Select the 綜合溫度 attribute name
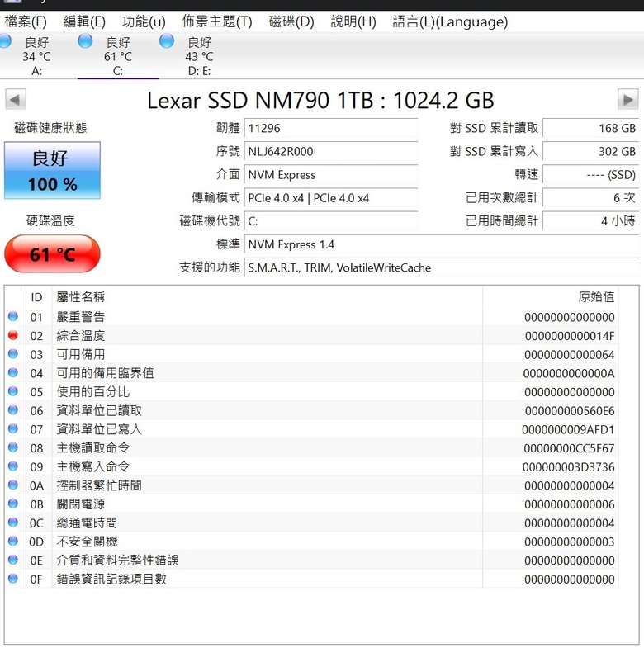Screen dimensions: 644x648 [81, 336]
